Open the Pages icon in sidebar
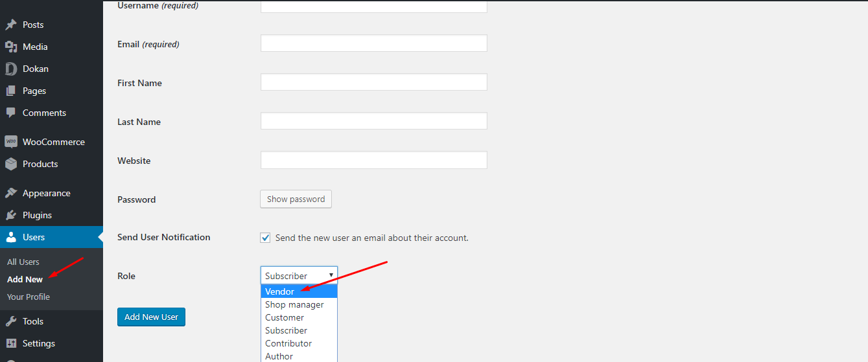The height and width of the screenshot is (362, 868). pyautogui.click(x=11, y=91)
